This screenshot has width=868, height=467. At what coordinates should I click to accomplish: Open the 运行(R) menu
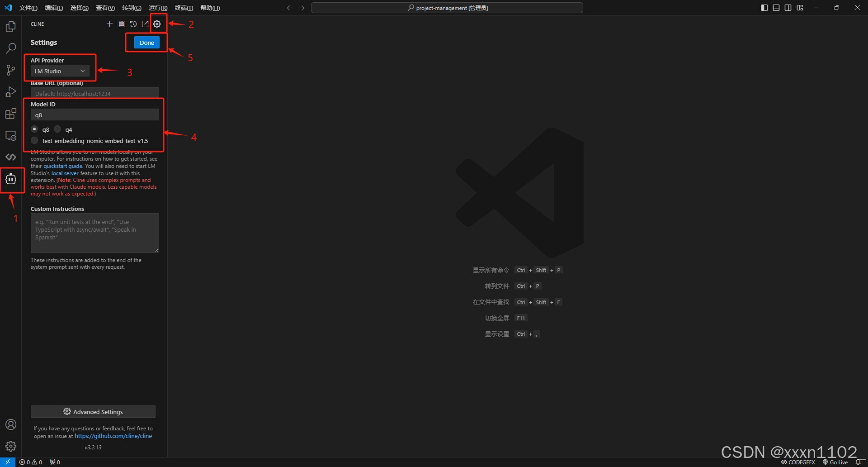coord(158,8)
